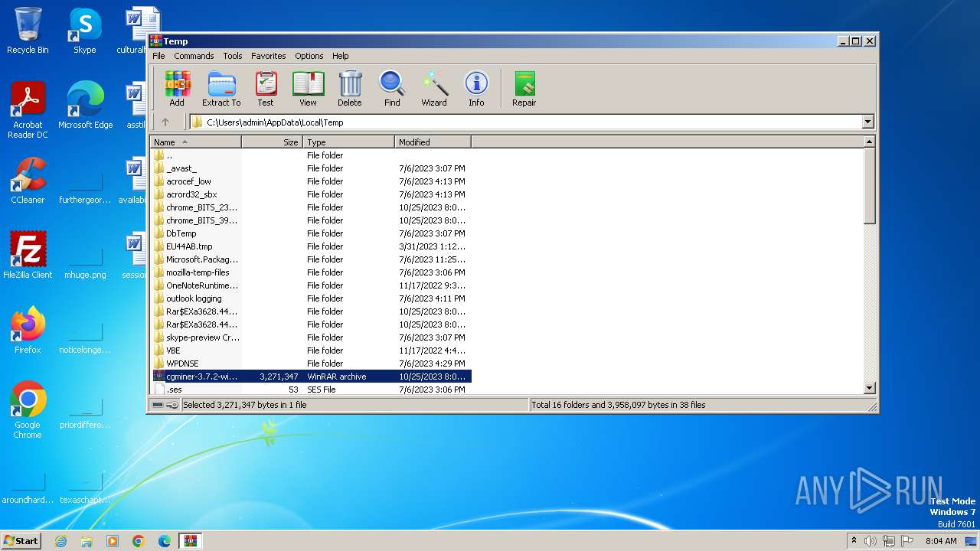Select the cgminer-3.7.2 WinRAR archive row
This screenshot has width=980, height=551.
(311, 377)
